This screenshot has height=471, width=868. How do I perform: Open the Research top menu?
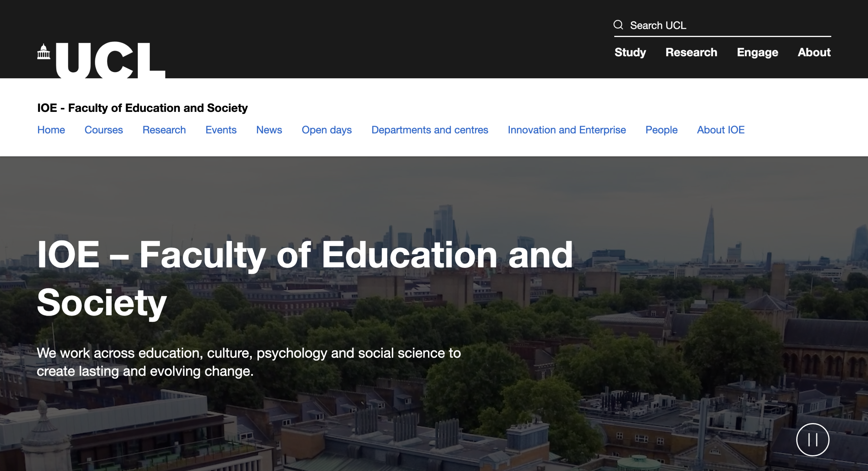(x=691, y=53)
